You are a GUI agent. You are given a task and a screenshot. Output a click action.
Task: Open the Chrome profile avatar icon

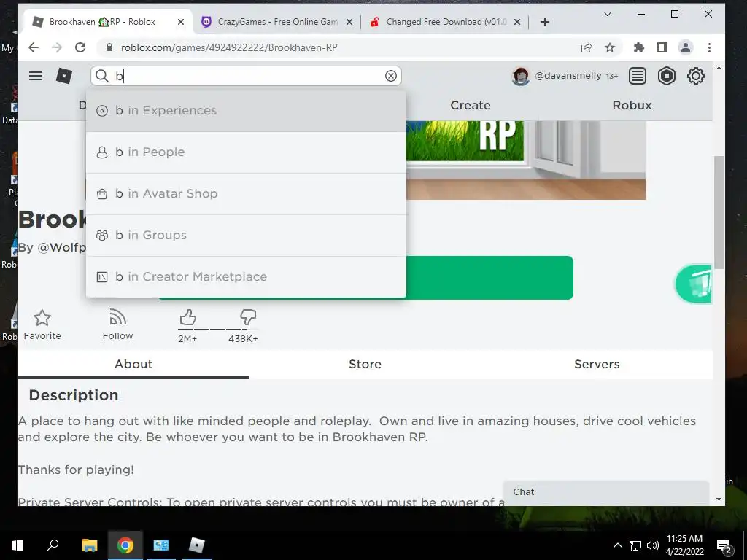pos(686,47)
